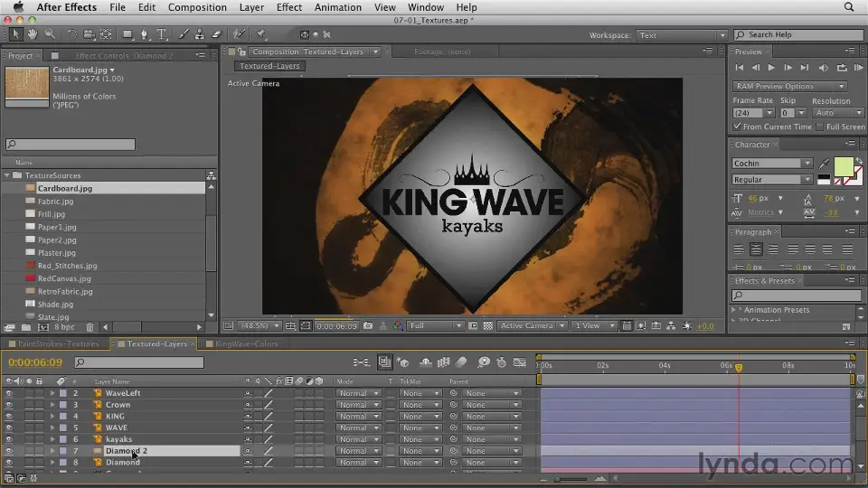Pick the Eraser tool
The image size is (868, 488).
pos(216,35)
